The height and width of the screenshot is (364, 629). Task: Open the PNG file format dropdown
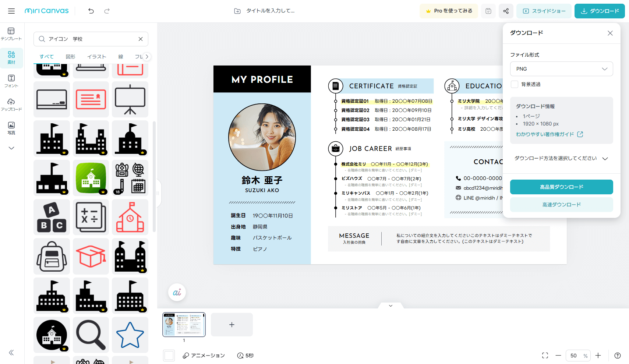pos(561,69)
